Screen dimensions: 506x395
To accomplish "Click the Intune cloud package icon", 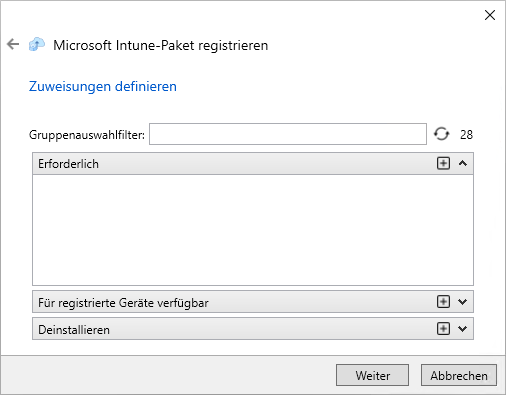I will (37, 44).
